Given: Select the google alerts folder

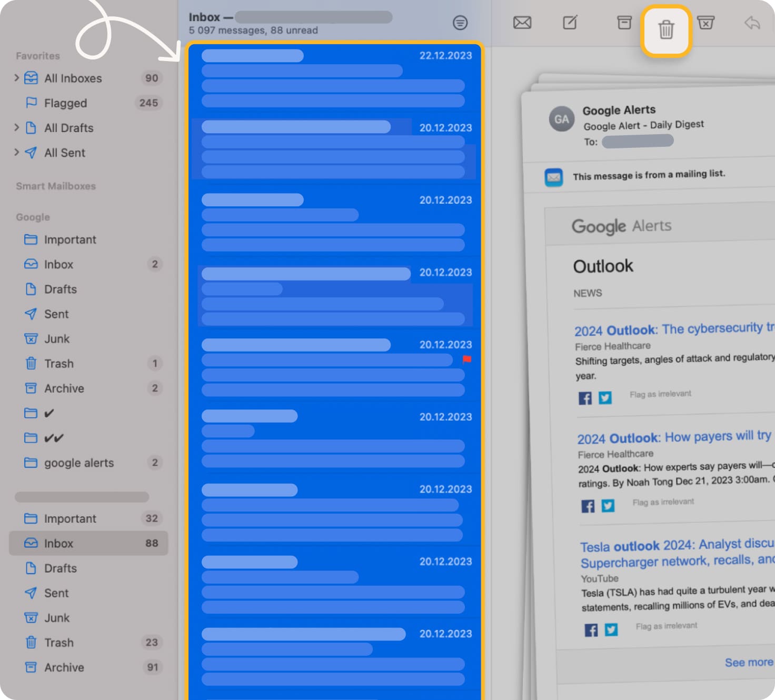Looking at the screenshot, I should tap(78, 463).
